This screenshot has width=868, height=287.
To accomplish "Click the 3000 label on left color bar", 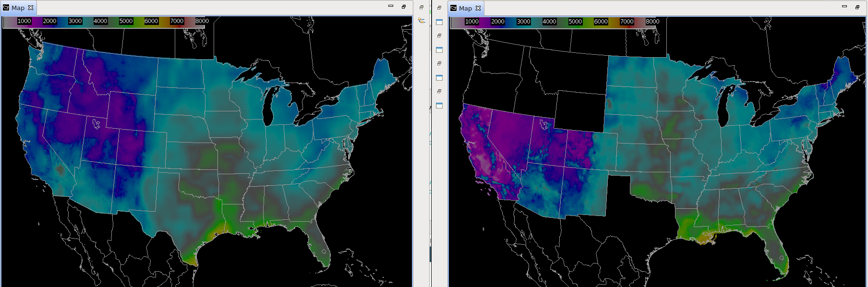I will (x=75, y=21).
